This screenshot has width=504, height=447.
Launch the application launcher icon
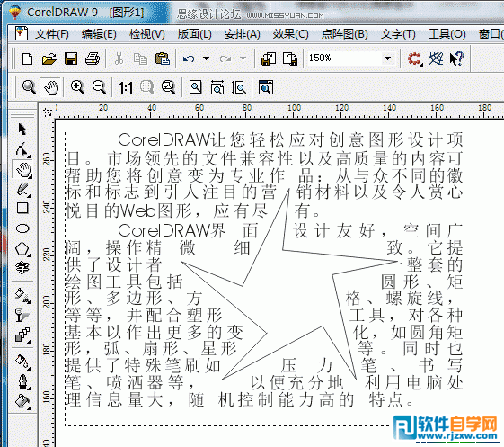(x=415, y=58)
